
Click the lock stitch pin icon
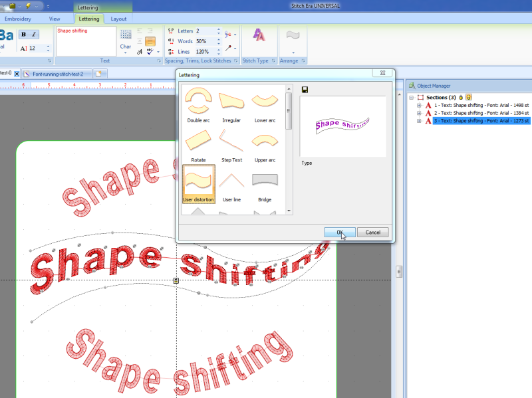(x=229, y=48)
